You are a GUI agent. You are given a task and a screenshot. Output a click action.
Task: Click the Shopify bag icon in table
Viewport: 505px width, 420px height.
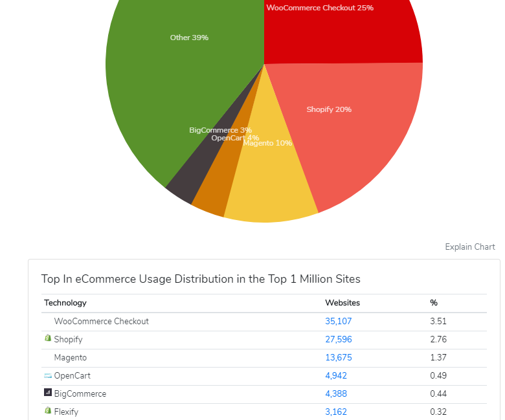tap(48, 338)
